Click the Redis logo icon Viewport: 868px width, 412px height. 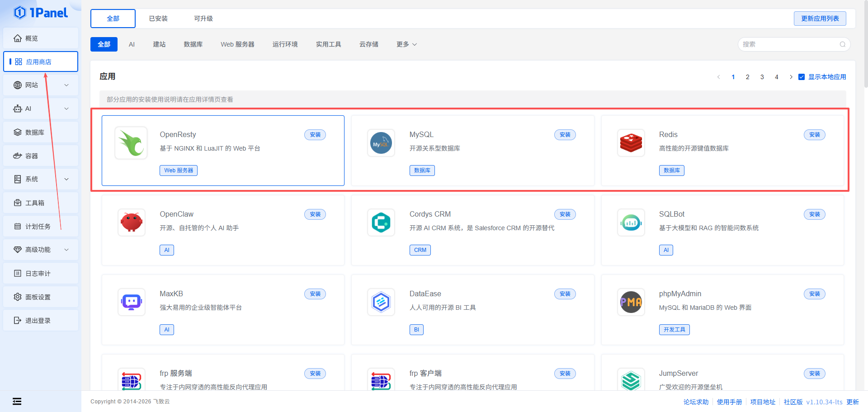click(631, 143)
